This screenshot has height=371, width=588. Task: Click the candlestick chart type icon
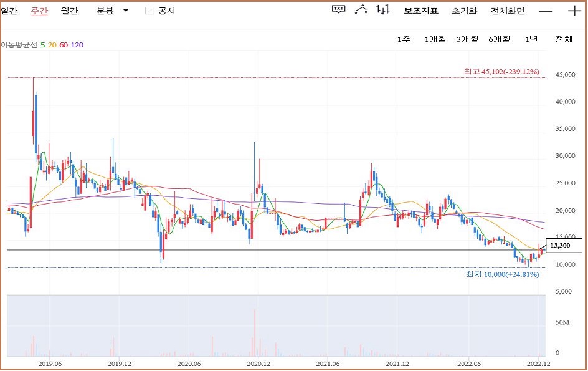click(x=384, y=9)
